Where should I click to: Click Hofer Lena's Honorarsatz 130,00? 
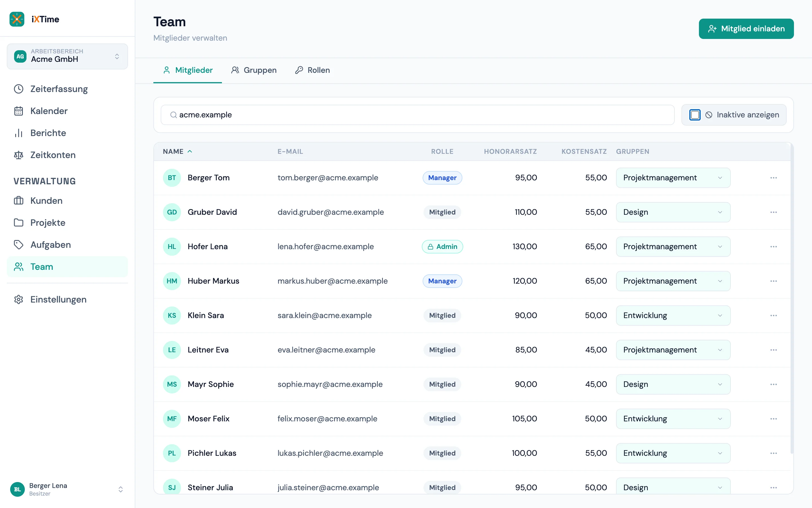[x=525, y=247]
